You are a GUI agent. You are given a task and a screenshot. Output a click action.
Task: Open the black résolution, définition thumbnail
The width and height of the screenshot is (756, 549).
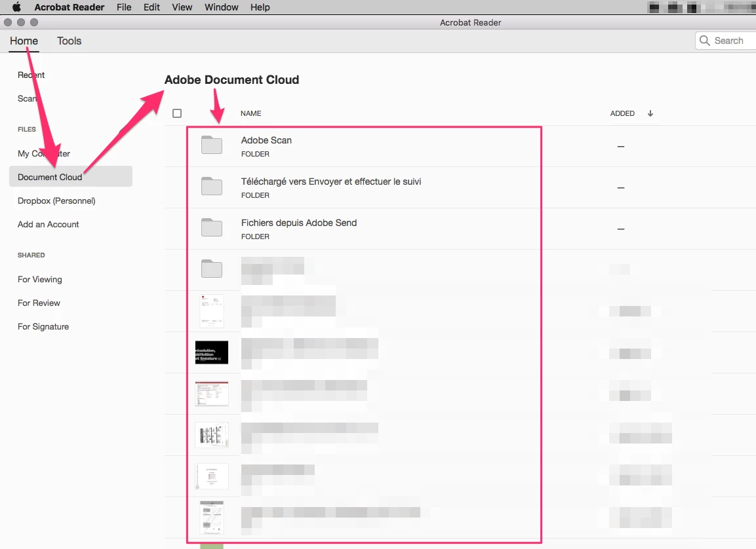(212, 352)
